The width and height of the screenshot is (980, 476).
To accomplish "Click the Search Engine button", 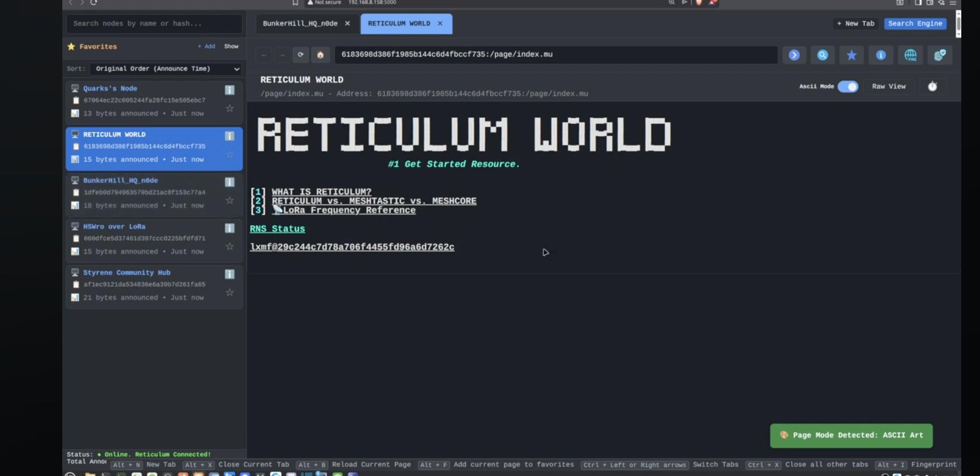I will click(915, 23).
